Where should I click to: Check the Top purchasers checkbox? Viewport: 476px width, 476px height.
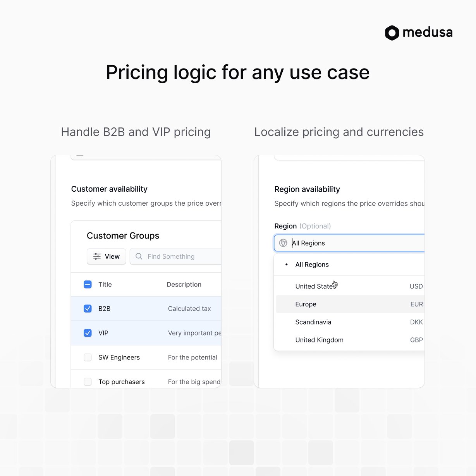(x=88, y=382)
